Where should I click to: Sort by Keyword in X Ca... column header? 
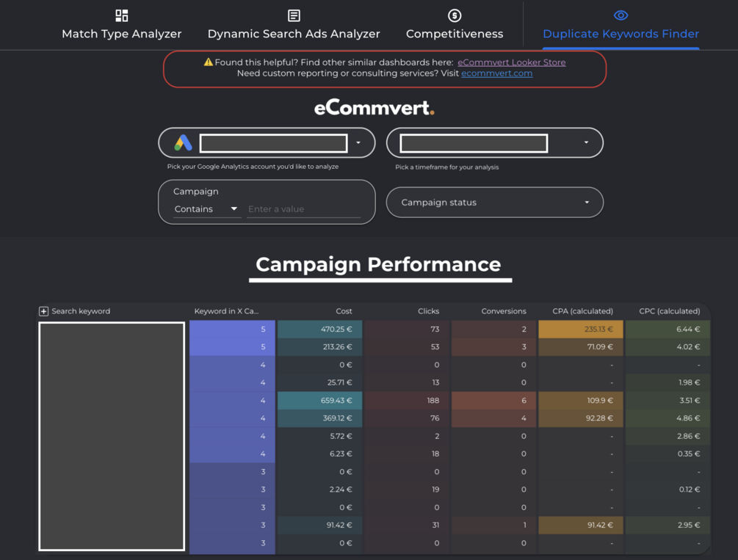[226, 311]
